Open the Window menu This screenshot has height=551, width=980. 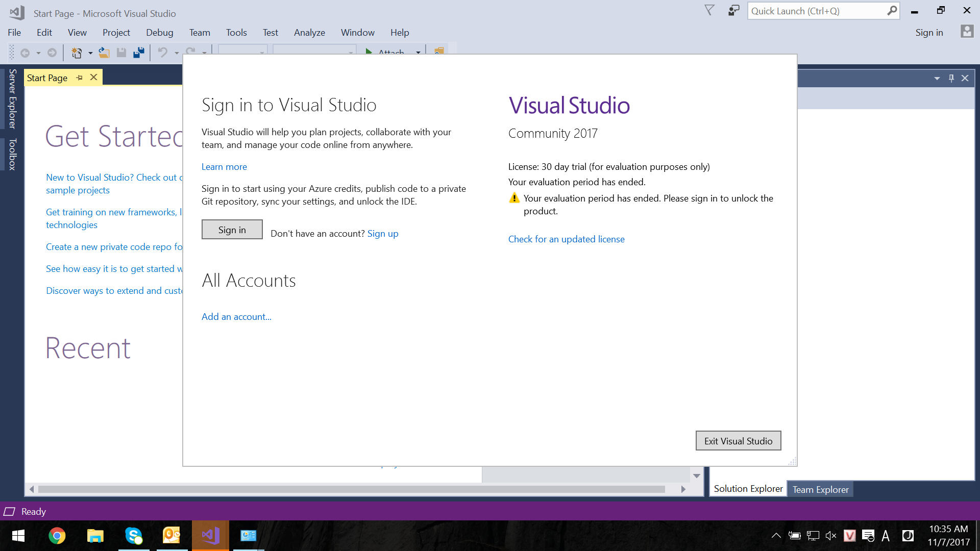click(358, 32)
